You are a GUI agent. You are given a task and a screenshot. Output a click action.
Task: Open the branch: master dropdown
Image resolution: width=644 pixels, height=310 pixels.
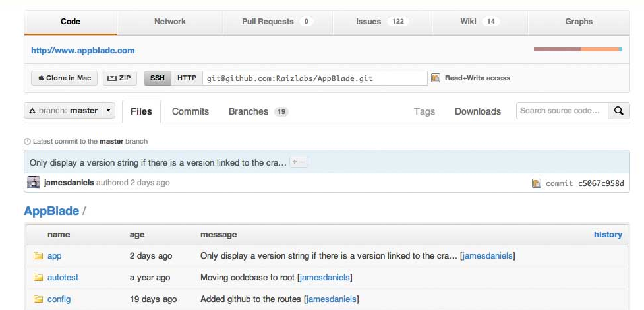(x=69, y=111)
